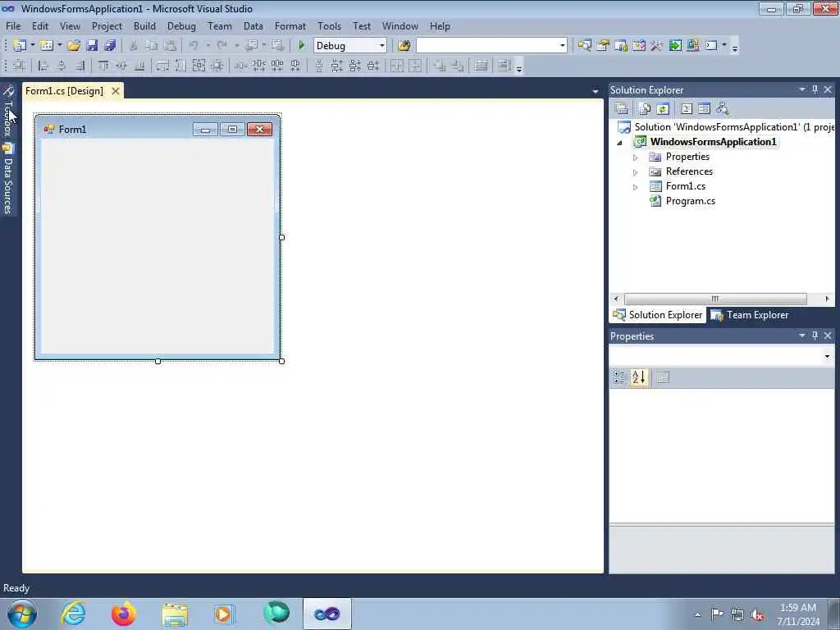Open the Solution Explorer window position menu arrow
The image size is (840, 630).
click(802, 89)
